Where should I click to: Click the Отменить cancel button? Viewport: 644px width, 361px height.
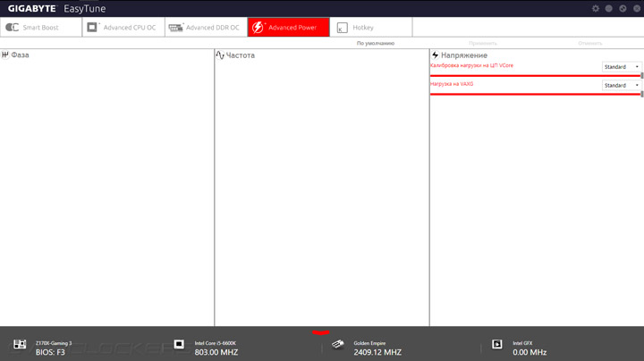(x=590, y=43)
